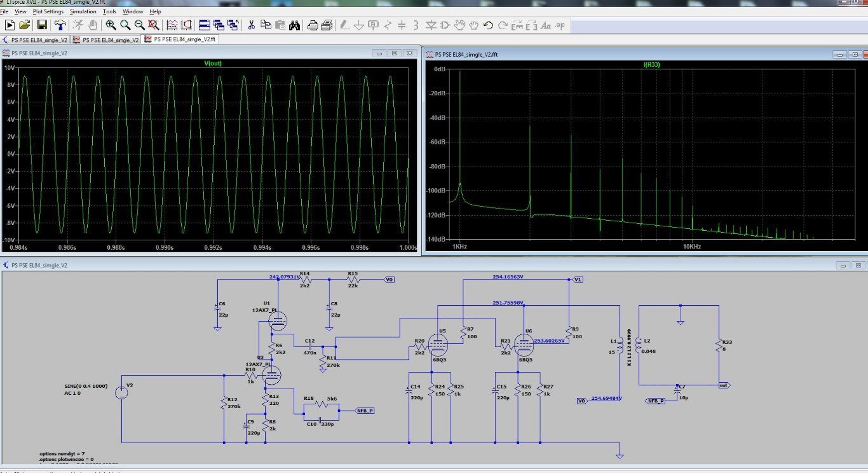Click the Close All Windows toolbar icon
868x473 pixels.
(x=233, y=25)
